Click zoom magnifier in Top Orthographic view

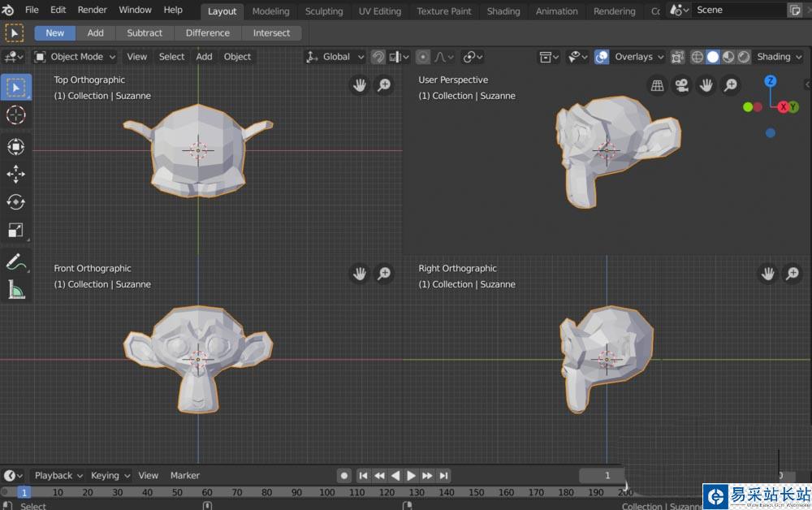point(384,85)
